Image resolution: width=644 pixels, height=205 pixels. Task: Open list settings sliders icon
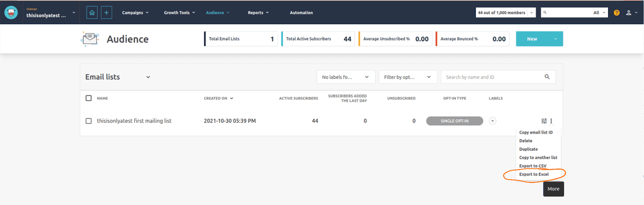tap(544, 121)
